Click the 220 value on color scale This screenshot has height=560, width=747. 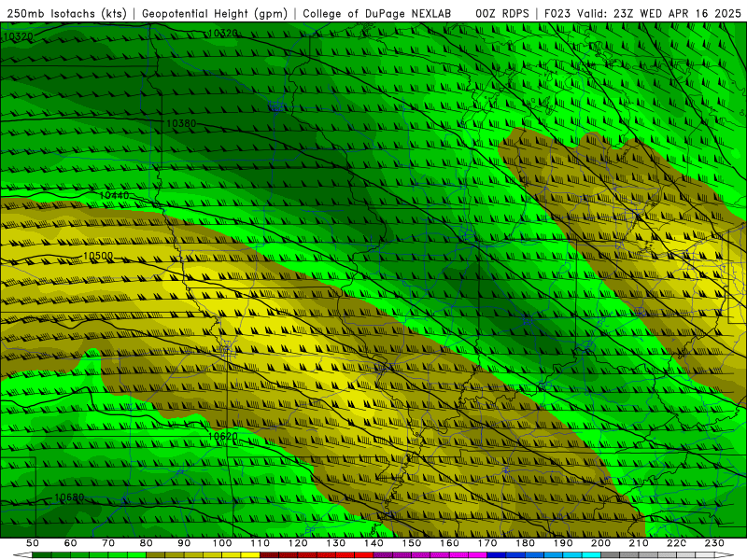[676, 543]
